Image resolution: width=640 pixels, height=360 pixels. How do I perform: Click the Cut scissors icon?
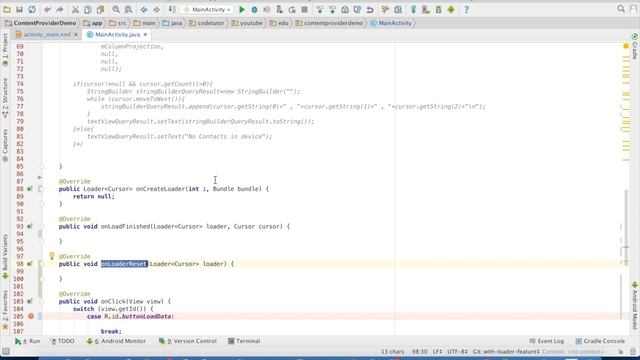click(75, 9)
